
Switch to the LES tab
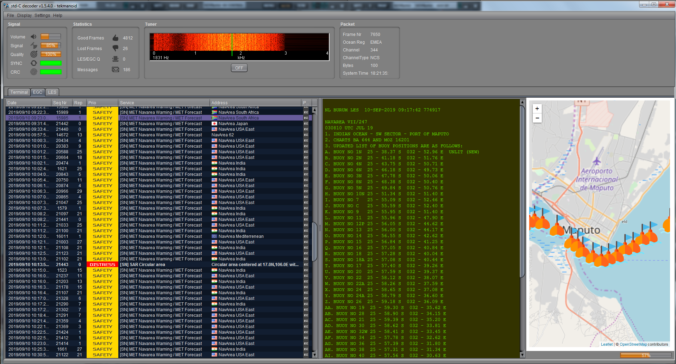52,92
